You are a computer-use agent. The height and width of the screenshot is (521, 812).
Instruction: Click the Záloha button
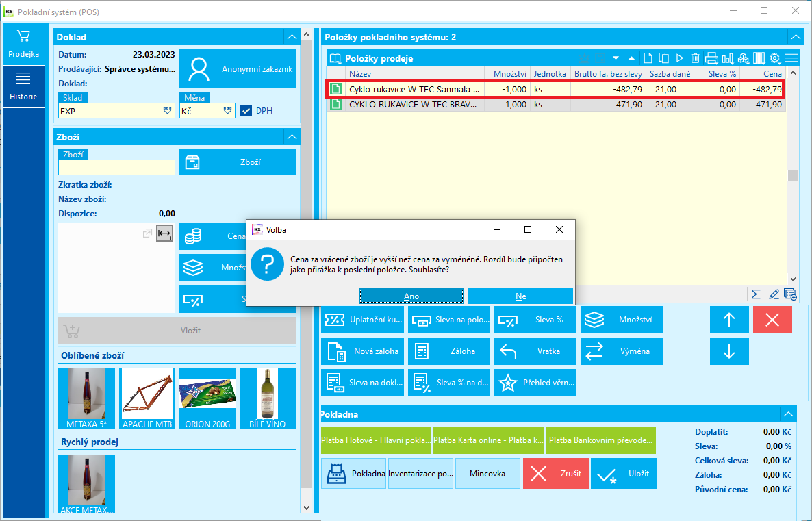[x=449, y=351]
